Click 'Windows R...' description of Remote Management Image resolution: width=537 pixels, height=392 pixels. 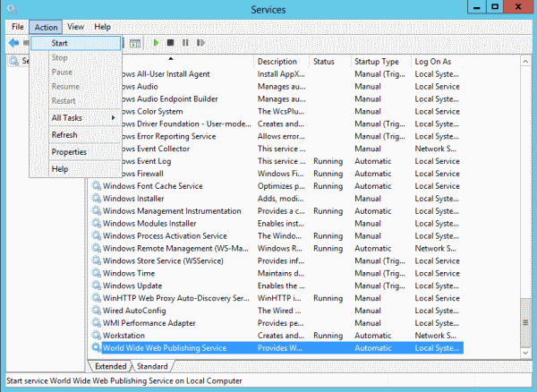pyautogui.click(x=280, y=248)
